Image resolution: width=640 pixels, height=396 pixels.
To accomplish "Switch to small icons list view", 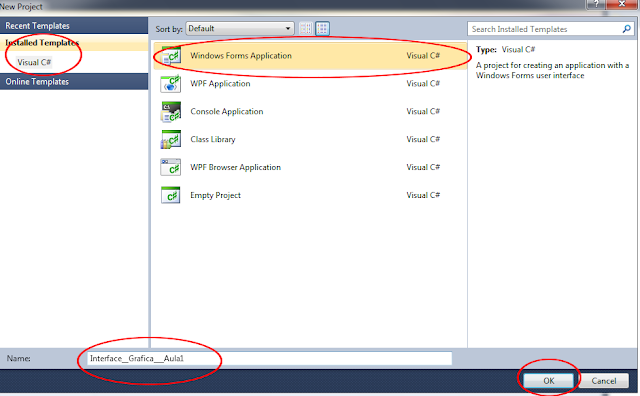I will point(306,29).
